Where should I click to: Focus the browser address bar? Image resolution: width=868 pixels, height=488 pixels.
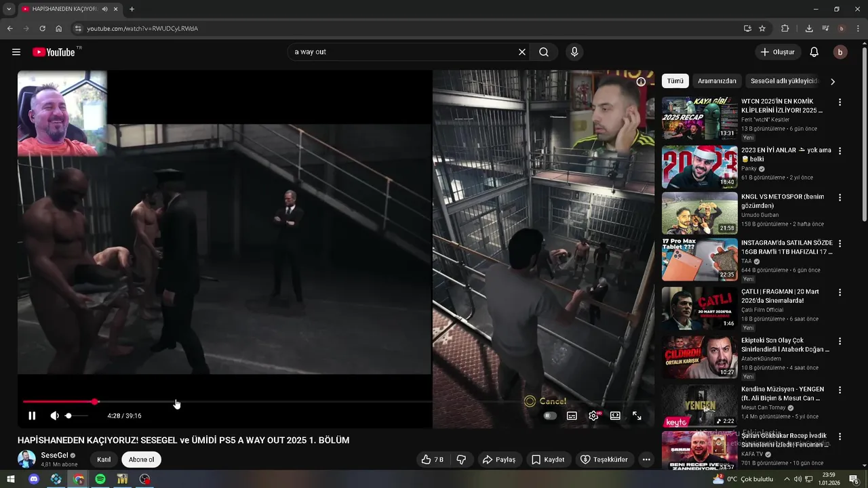pyautogui.click(x=407, y=28)
